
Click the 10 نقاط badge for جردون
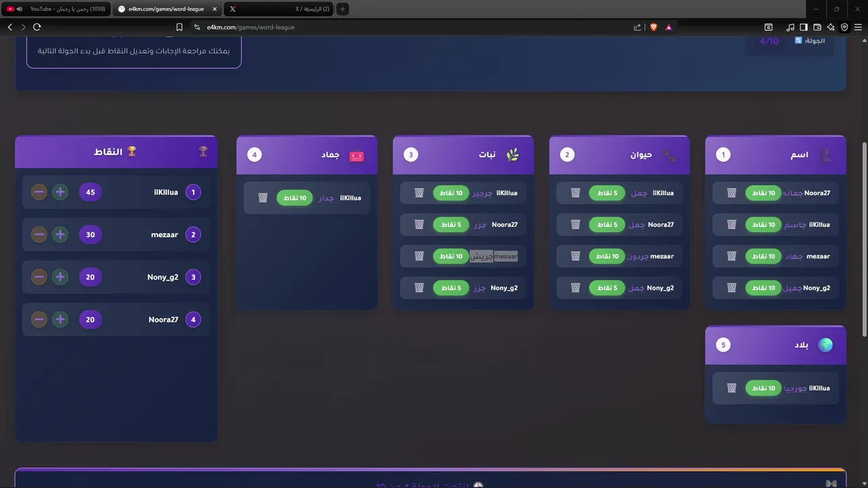(x=607, y=256)
